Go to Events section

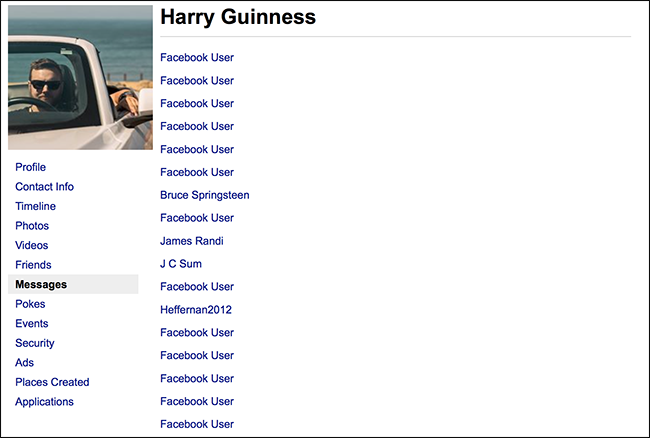coord(32,323)
